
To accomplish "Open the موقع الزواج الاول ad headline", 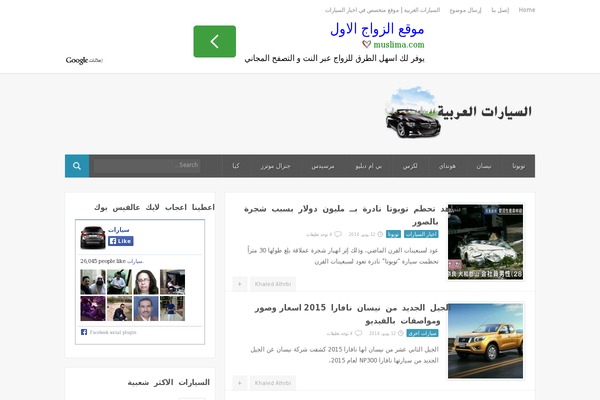I will click(x=377, y=29).
